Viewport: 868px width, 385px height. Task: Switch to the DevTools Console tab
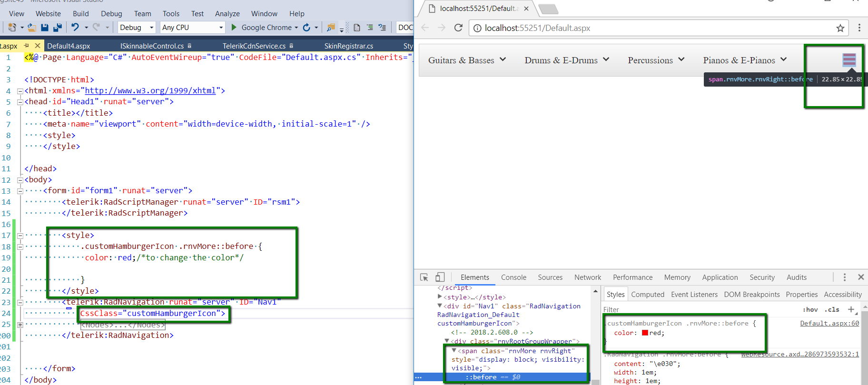pos(513,277)
